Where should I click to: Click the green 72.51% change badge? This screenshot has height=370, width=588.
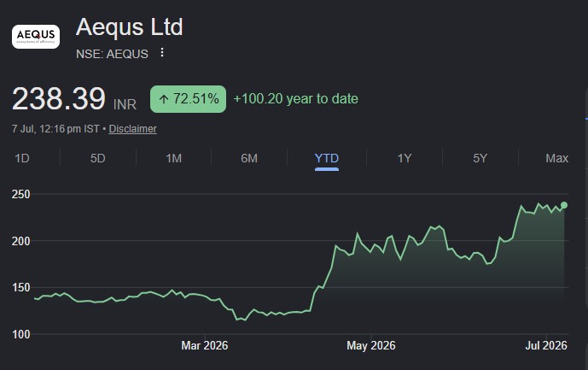pyautogui.click(x=189, y=99)
